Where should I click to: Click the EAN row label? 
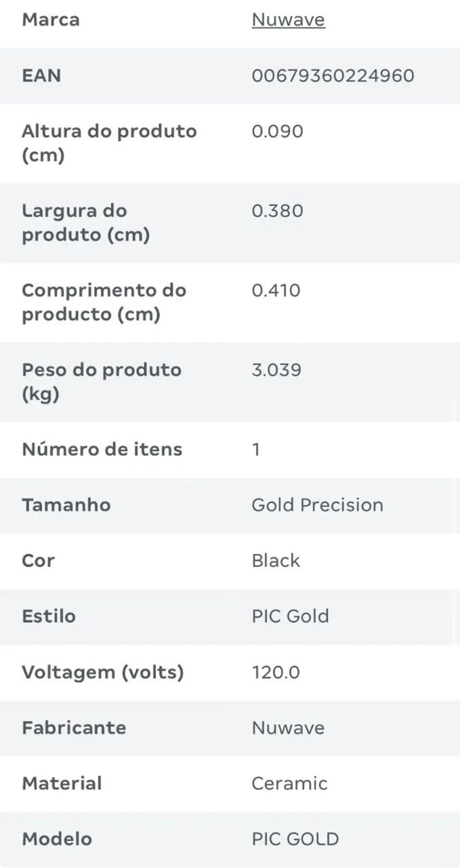tap(41, 75)
